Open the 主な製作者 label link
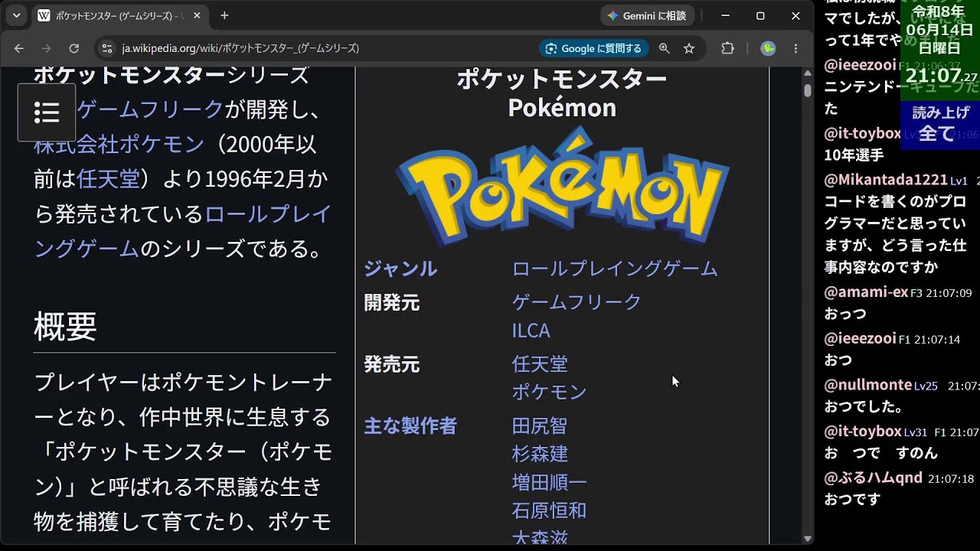 (x=410, y=426)
